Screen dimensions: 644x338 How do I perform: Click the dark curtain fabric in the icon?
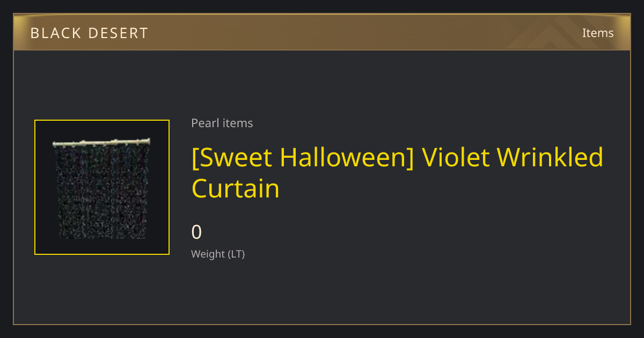tap(101, 193)
